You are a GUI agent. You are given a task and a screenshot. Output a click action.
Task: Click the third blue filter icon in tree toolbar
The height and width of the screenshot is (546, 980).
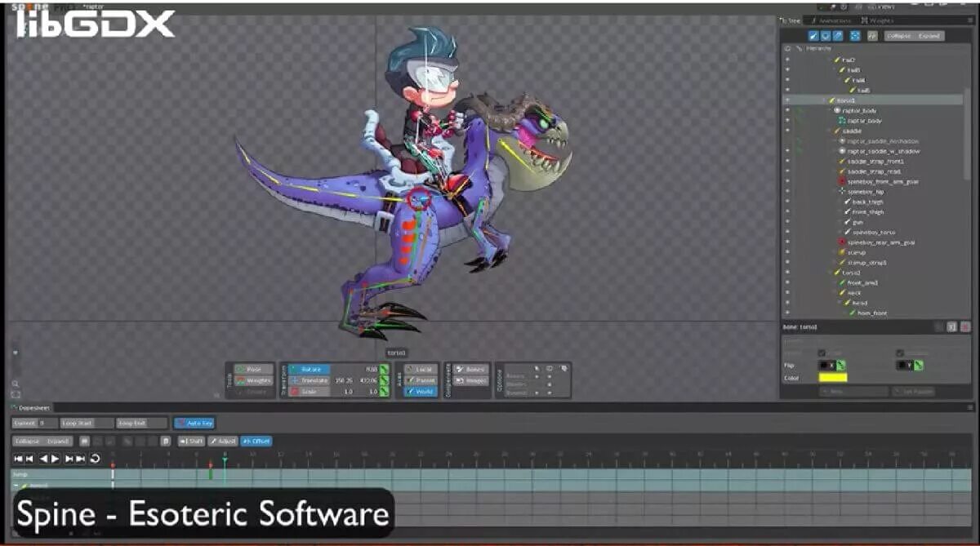point(838,36)
